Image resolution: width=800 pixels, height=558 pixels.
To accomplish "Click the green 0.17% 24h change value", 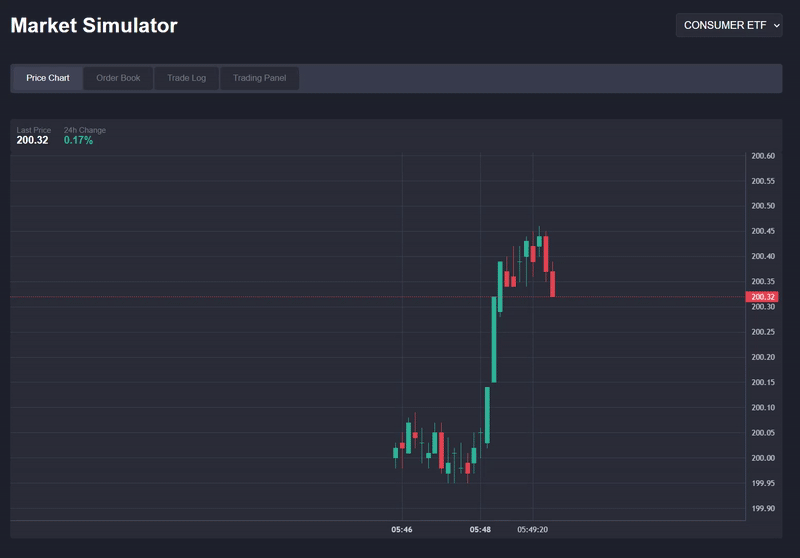I will 78,141.
